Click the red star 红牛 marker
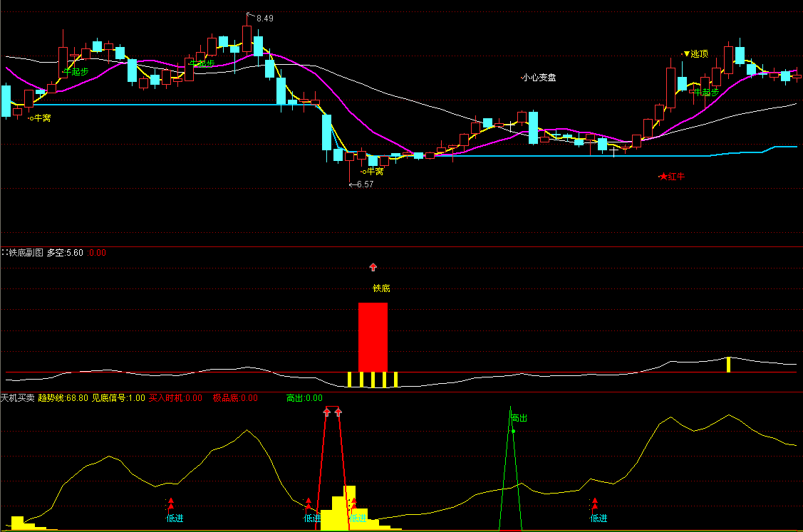Image resolution: width=803 pixels, height=532 pixels. point(662,176)
